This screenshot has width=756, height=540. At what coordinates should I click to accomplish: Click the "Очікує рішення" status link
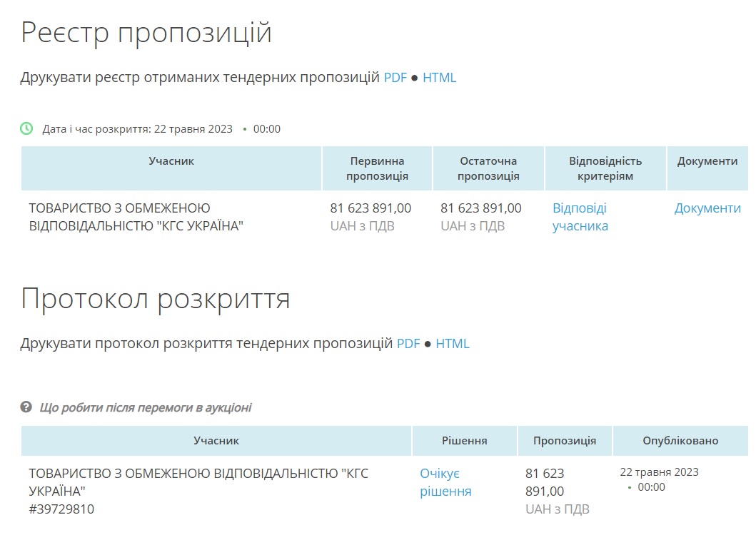[445, 482]
